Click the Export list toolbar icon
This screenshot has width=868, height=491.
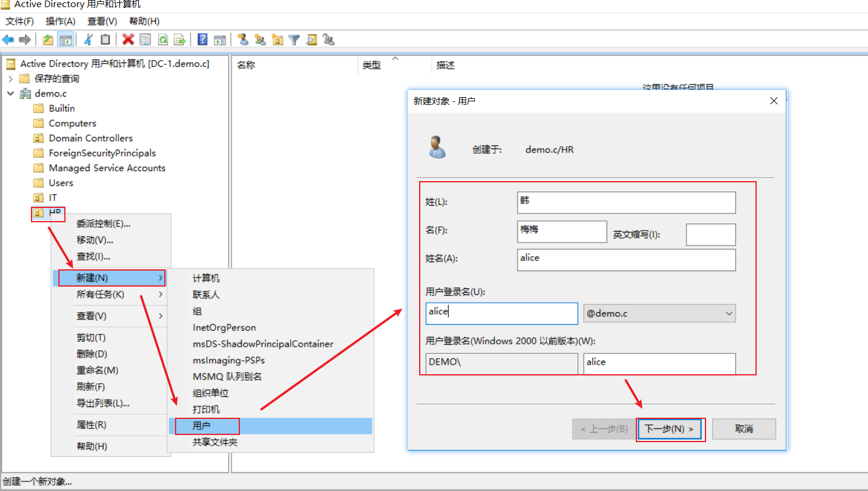point(179,40)
